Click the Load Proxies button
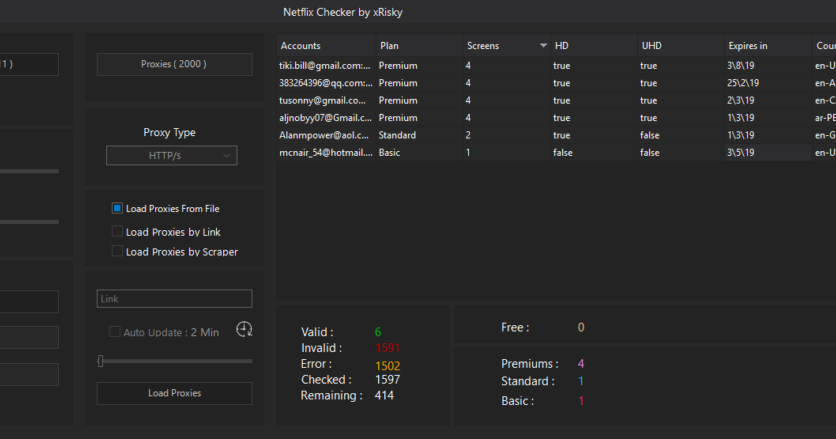The width and height of the screenshot is (836, 439). [174, 393]
